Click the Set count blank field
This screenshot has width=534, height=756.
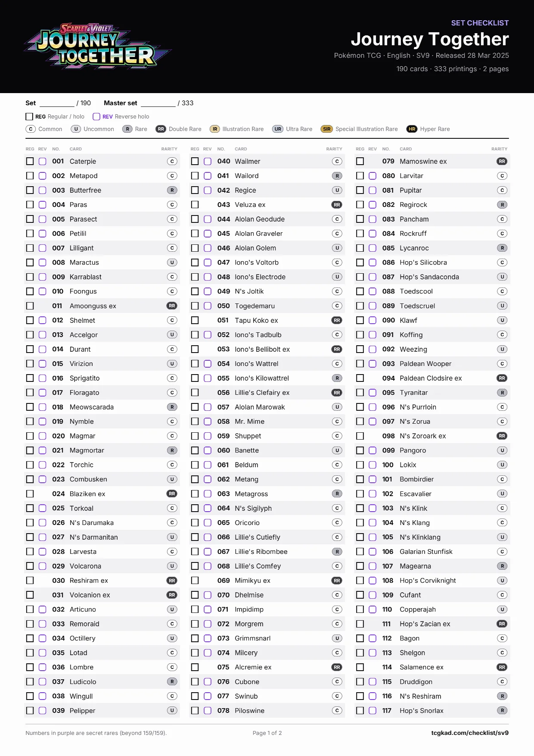click(57, 103)
